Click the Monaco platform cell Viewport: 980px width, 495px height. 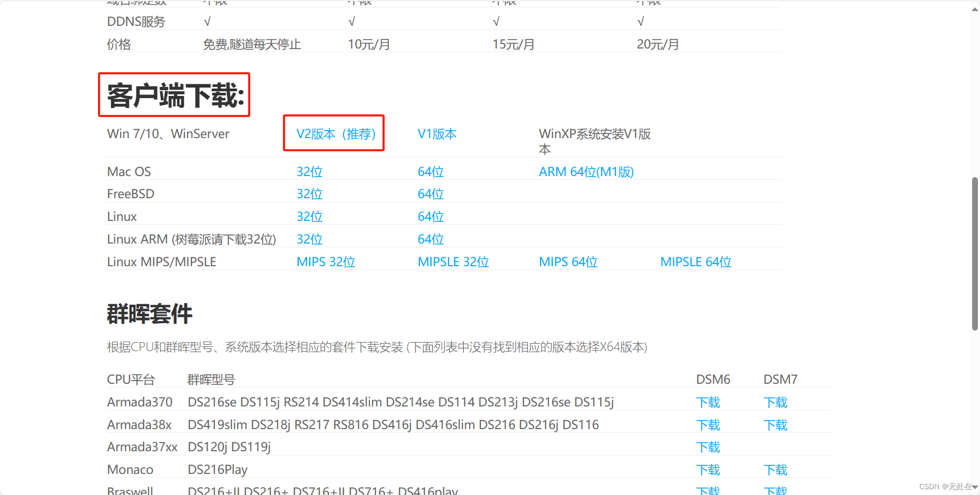point(130,470)
